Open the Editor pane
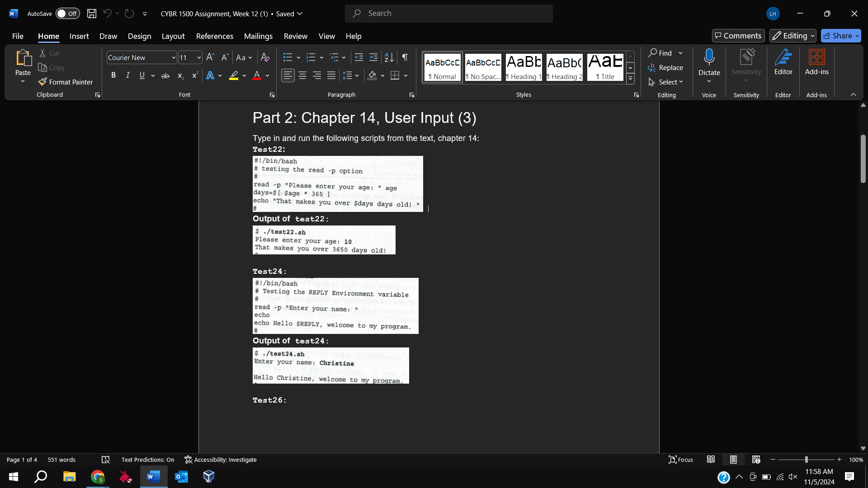868x488 pixels. 783,63
